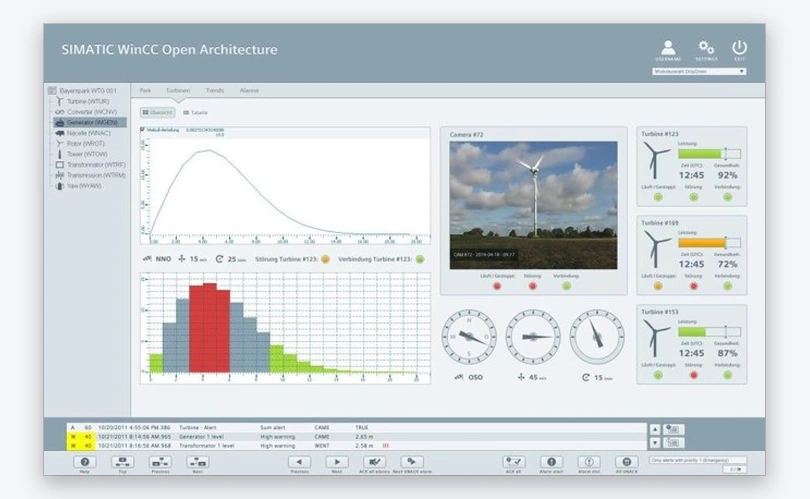This screenshot has width=810, height=499.
Task: Click the Exit power icon
Action: [739, 48]
